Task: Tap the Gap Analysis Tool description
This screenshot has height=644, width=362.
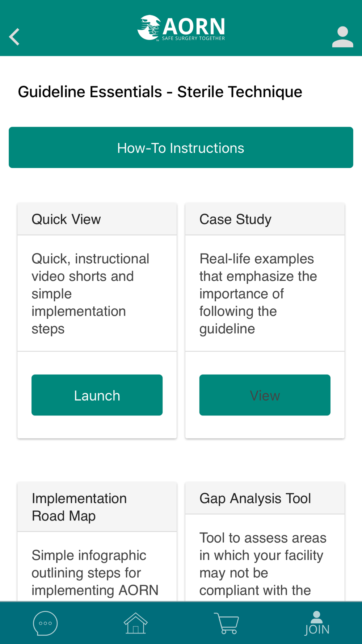Action: pos(262,564)
